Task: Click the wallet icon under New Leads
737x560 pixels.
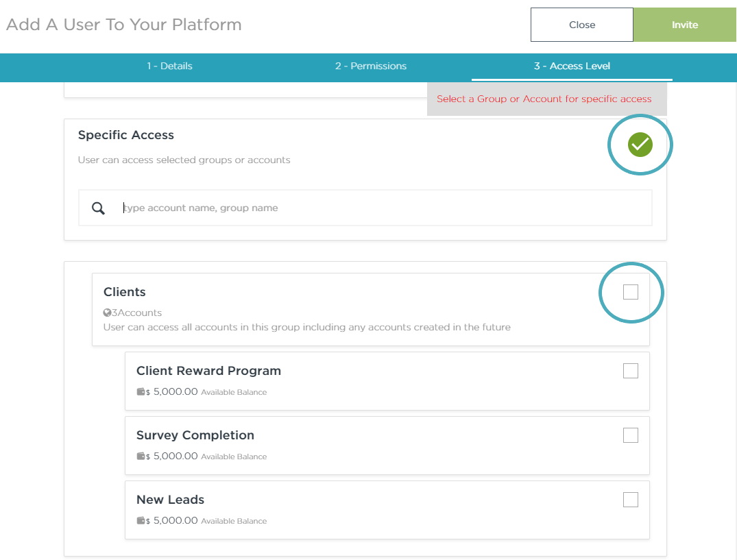Action: 141,521
